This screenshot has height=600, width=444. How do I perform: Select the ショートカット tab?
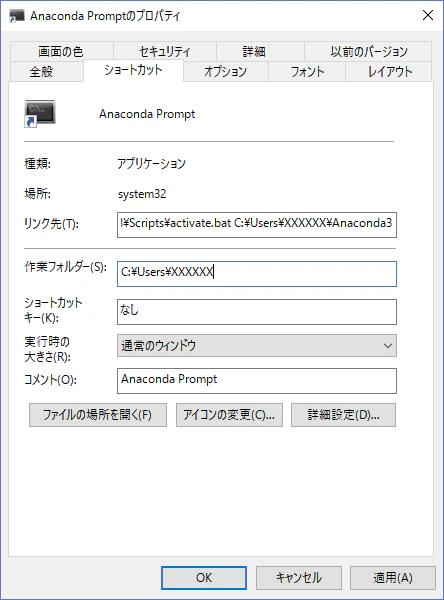point(133,70)
